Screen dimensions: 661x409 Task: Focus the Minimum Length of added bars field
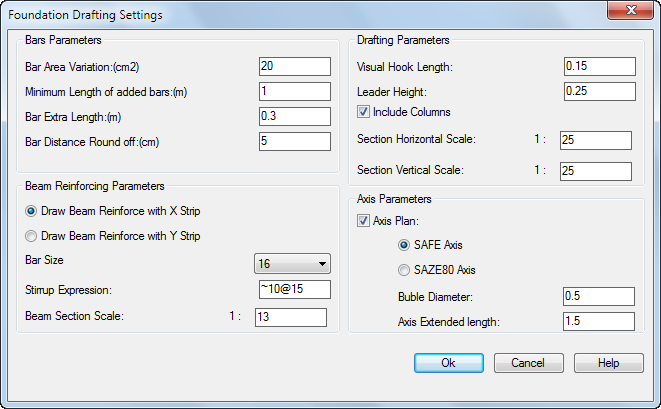click(295, 91)
